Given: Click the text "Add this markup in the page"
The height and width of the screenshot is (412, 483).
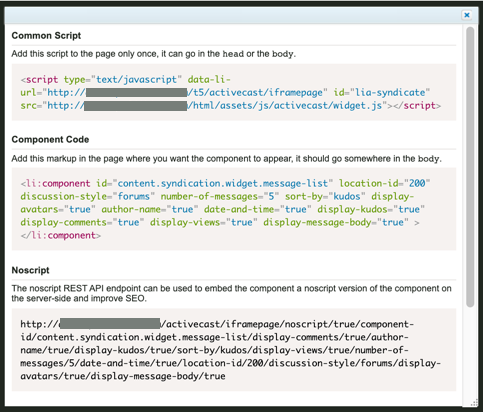Looking at the screenshot, I should point(63,158).
